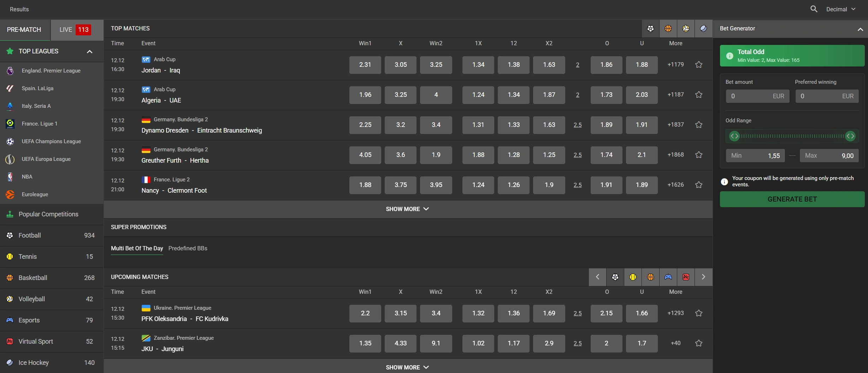Open the Tennis sports category
This screenshot has width=868, height=373.
point(52,257)
